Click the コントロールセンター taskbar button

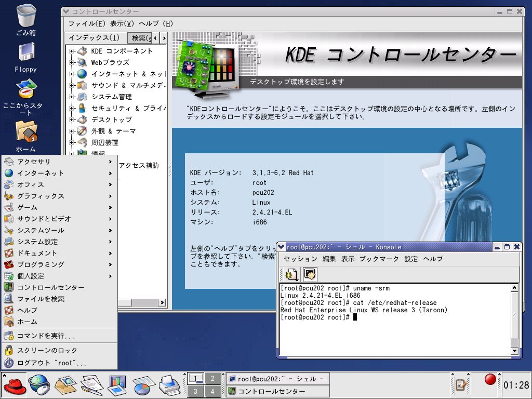[278, 391]
